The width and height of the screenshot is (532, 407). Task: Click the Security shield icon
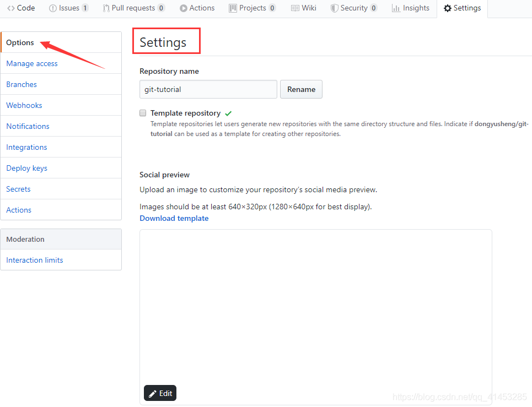click(334, 8)
